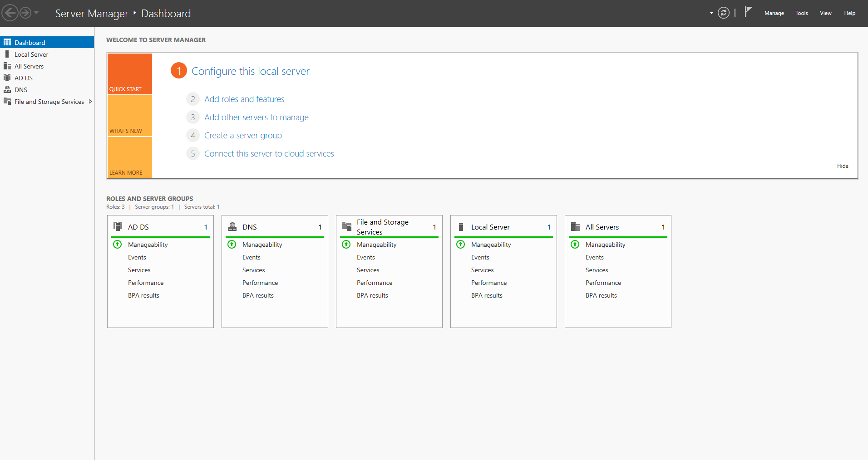Click Create a server group link

(243, 135)
